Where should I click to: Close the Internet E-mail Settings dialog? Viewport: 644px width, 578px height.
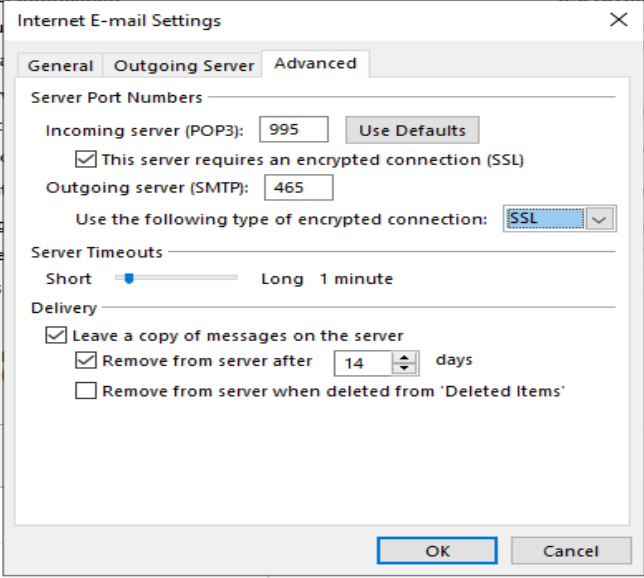pos(618,19)
